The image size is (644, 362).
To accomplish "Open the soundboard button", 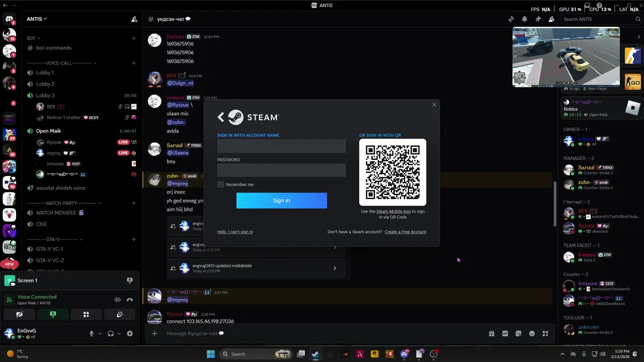I will pyautogui.click(x=120, y=314).
